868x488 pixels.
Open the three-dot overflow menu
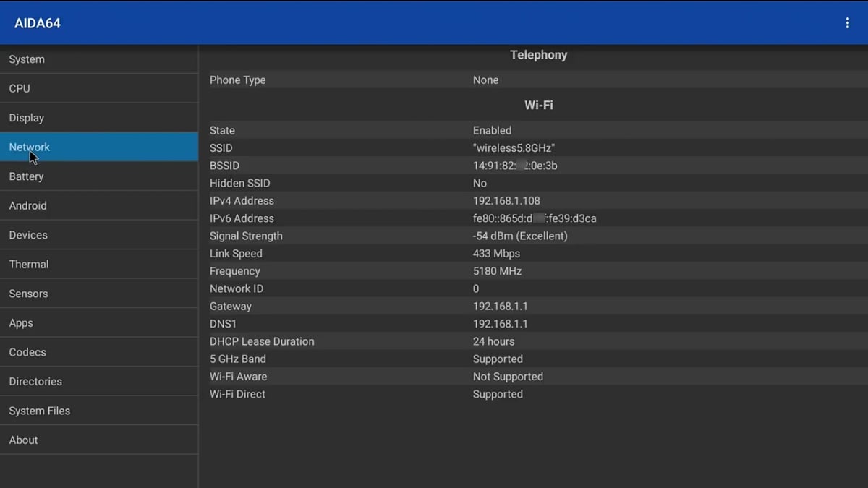tap(847, 23)
